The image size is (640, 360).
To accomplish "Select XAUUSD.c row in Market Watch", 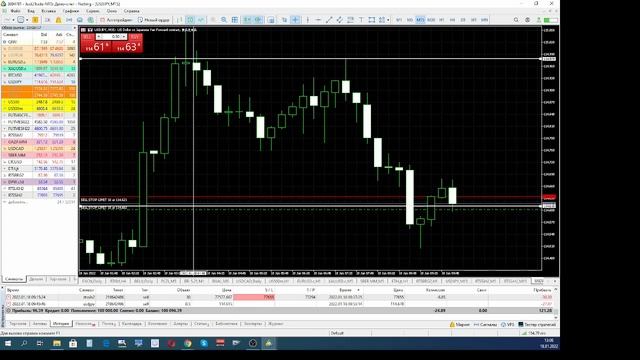I will pos(39,69).
